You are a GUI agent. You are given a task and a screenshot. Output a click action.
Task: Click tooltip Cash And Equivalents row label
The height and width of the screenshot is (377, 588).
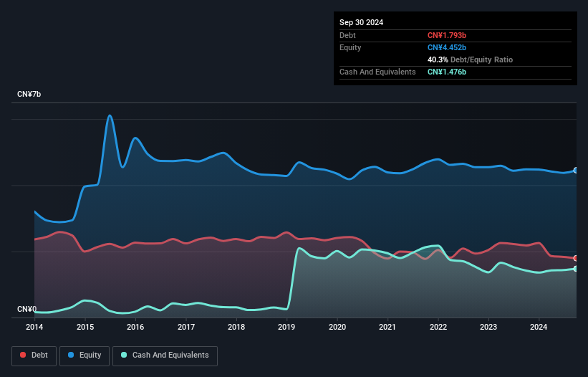click(377, 72)
